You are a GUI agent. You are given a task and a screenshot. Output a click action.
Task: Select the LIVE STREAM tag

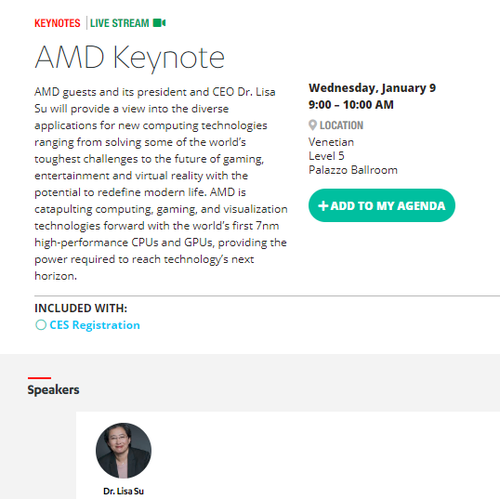pyautogui.click(x=120, y=23)
